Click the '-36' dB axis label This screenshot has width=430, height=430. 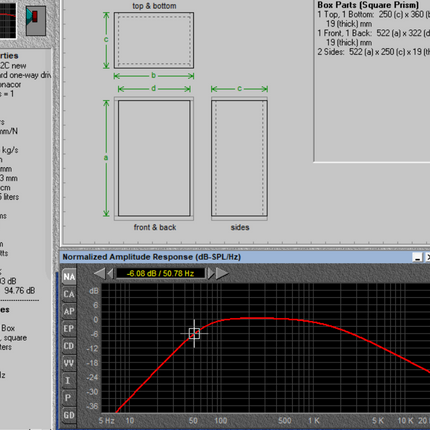click(x=92, y=406)
